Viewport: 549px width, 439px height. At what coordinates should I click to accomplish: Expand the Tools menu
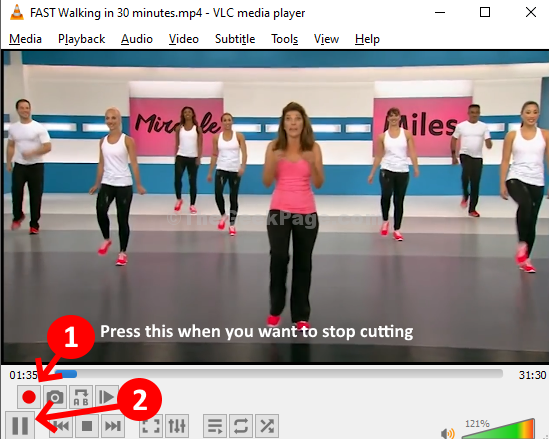[x=285, y=39]
